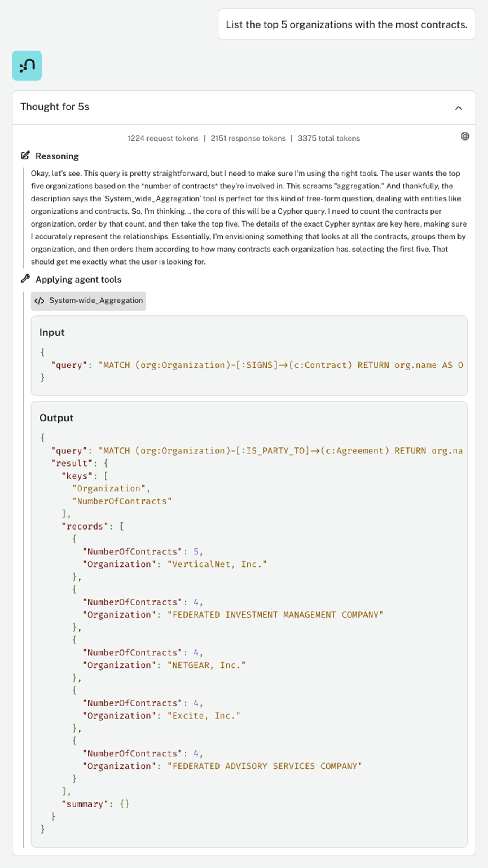Click the chevron above the Reasoning section
The image size is (488, 868).
pos(459,108)
